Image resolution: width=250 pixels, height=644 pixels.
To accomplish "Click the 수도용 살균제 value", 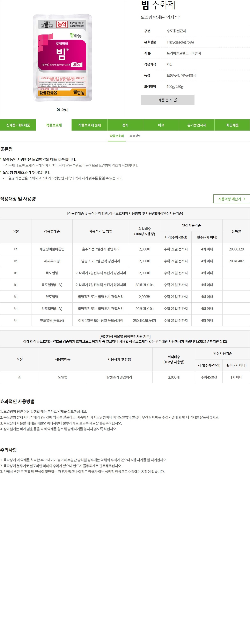I will click(176, 31).
